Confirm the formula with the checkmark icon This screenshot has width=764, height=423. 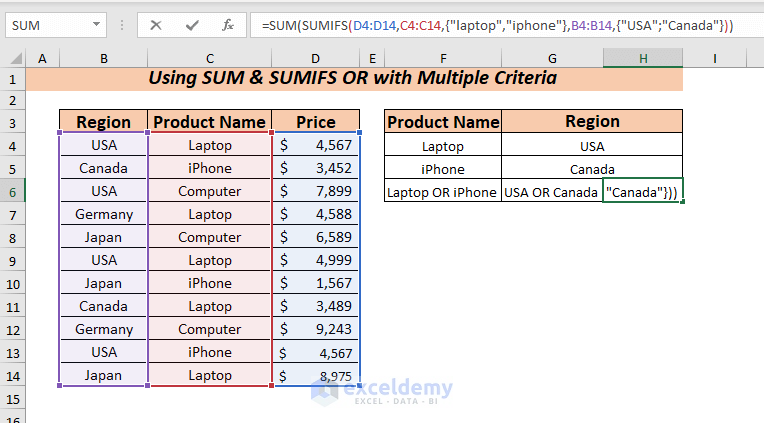point(192,25)
